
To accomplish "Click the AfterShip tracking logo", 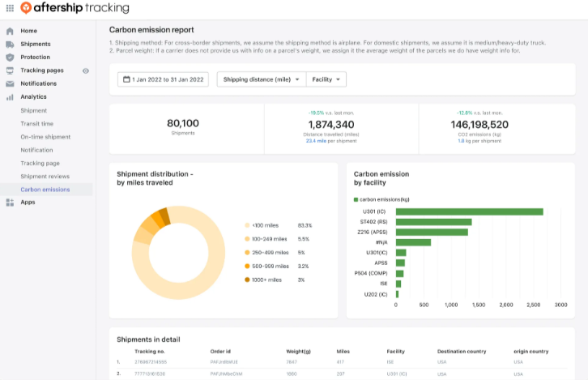I will [74, 8].
